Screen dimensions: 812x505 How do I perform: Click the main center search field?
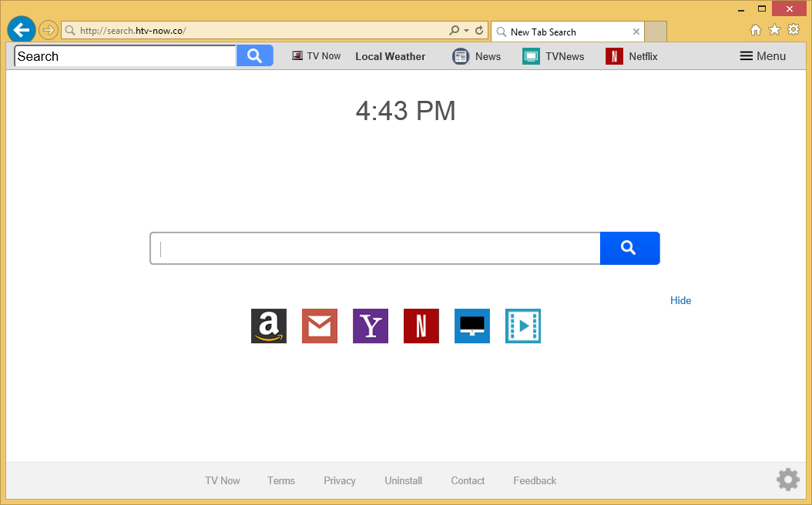pos(375,249)
